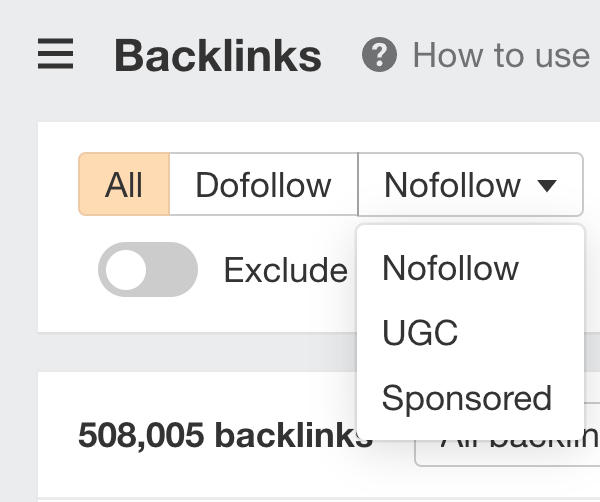Click the white knob of the Exclude switch
The height and width of the screenshot is (502, 600).
(126, 270)
